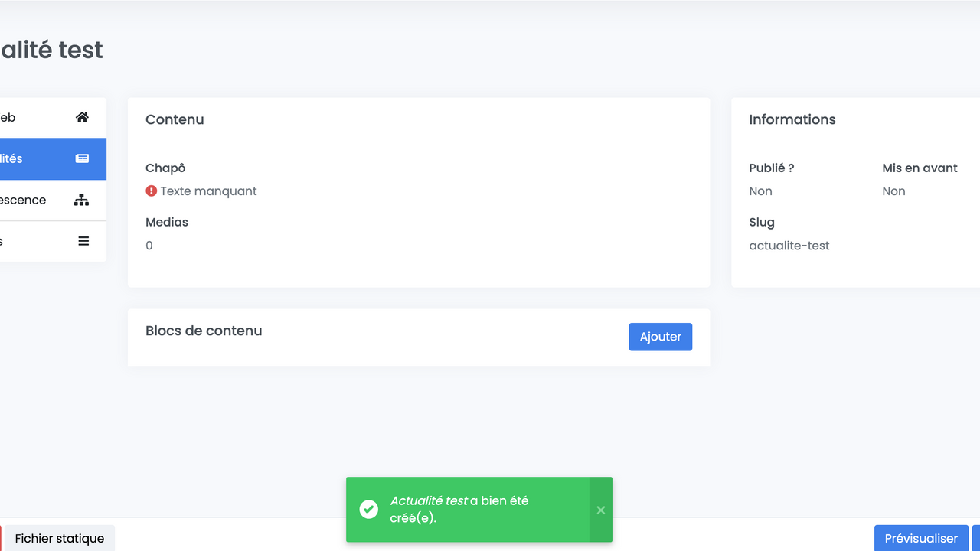Image resolution: width=980 pixels, height=551 pixels.
Task: Click the Medias count value 0
Action: click(x=149, y=246)
